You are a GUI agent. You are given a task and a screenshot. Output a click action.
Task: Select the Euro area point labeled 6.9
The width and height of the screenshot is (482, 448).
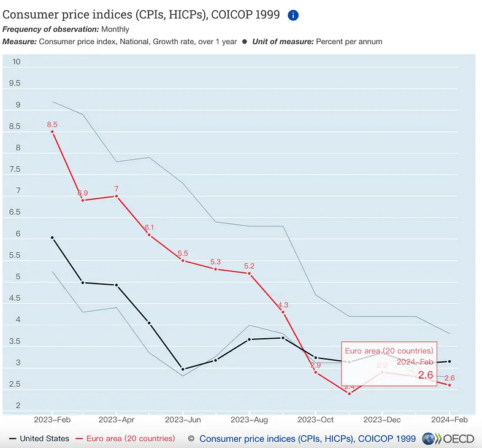click(x=83, y=200)
